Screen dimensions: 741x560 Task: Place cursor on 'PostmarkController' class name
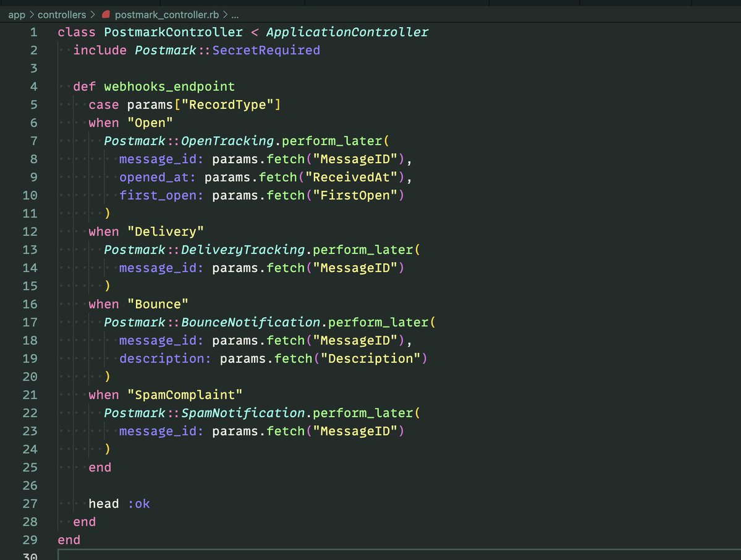coord(173,32)
